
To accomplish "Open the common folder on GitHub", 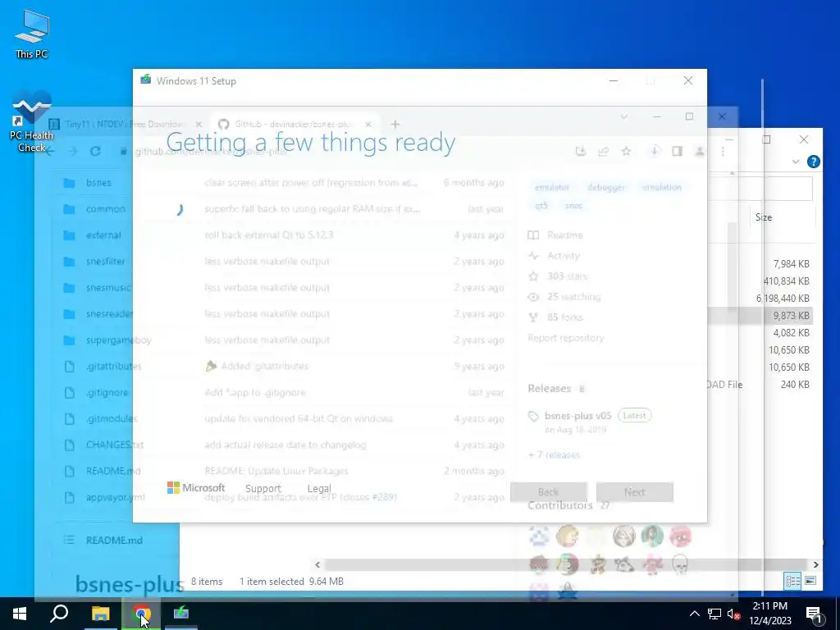I will [106, 209].
